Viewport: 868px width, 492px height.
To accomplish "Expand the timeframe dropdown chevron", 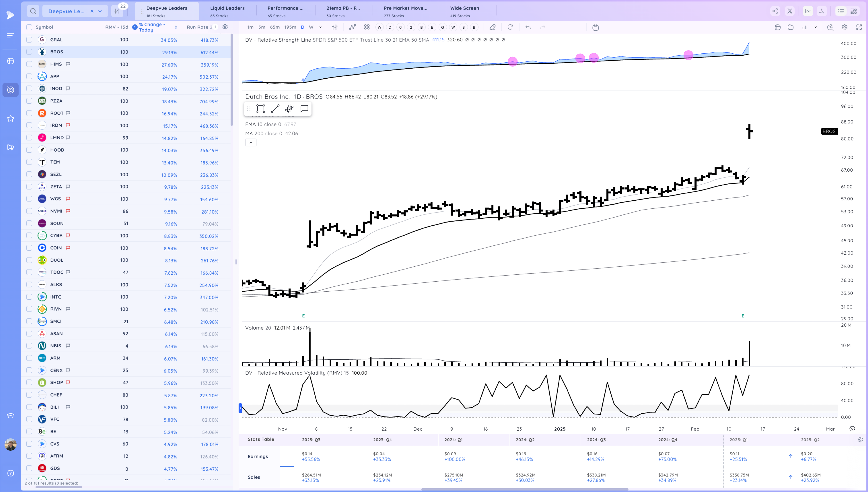I will coord(320,27).
